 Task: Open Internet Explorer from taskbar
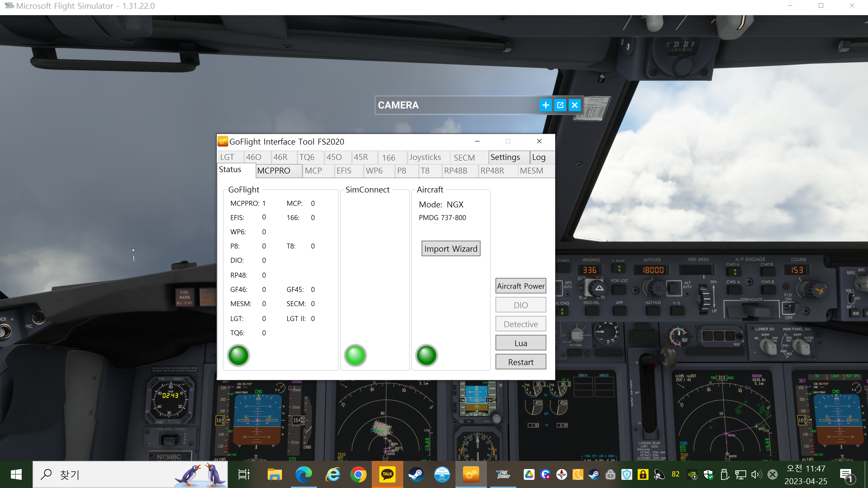[x=333, y=474]
